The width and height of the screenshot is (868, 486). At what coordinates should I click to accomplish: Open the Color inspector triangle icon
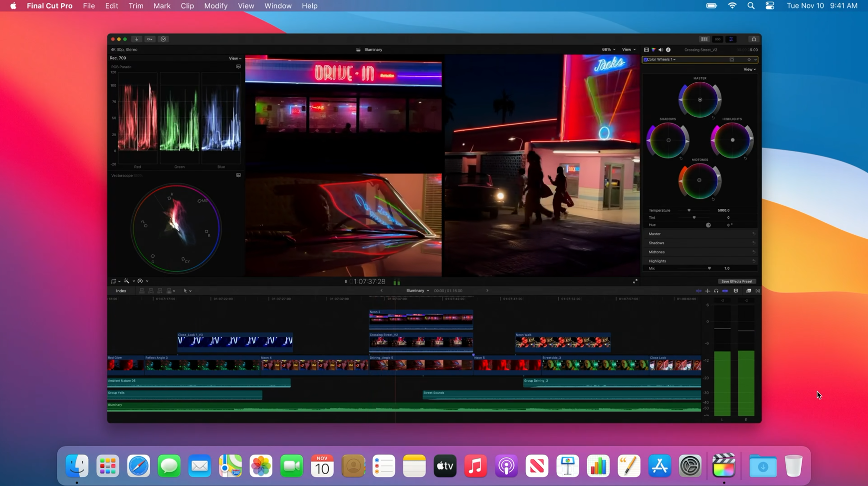click(x=653, y=50)
